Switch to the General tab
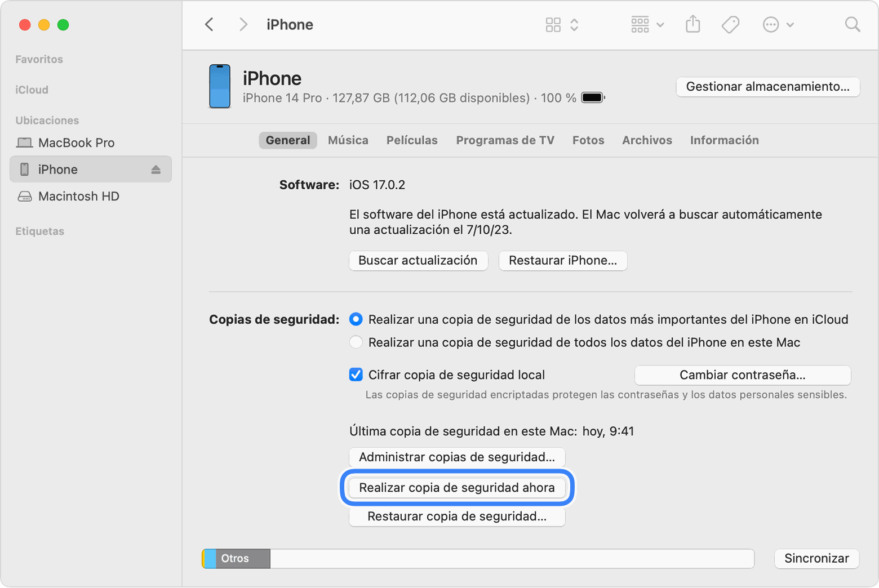The height and width of the screenshot is (588, 879). 288,140
